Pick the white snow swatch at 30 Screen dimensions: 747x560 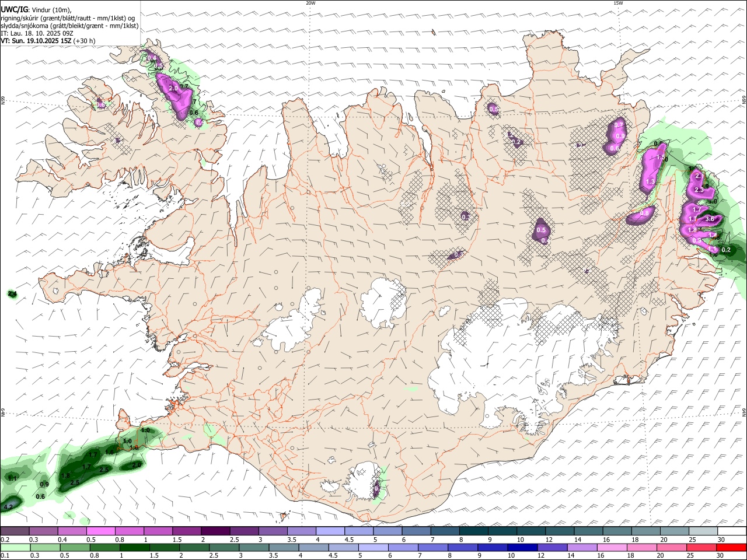[x=732, y=531]
